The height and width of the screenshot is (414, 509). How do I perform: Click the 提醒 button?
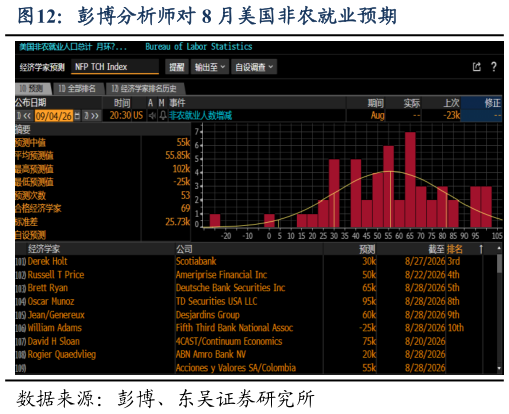click(177, 67)
